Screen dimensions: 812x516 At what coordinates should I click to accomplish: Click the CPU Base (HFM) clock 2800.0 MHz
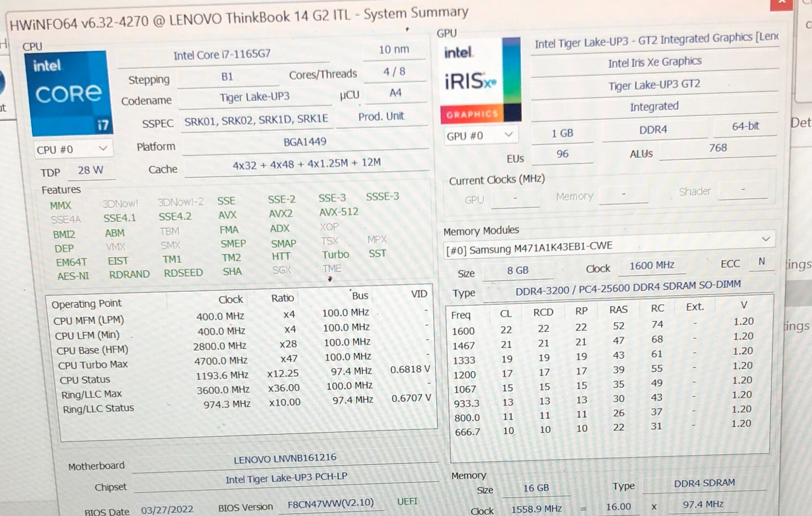[x=220, y=346]
